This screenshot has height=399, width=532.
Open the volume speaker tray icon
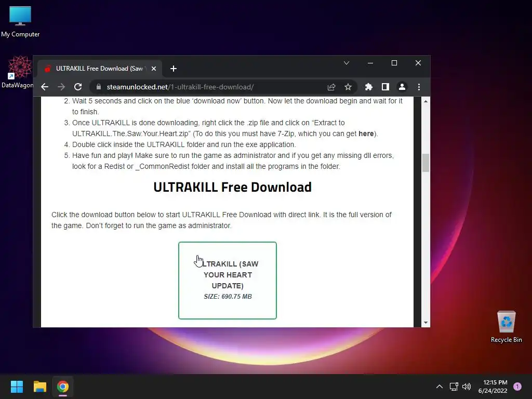tap(467, 387)
